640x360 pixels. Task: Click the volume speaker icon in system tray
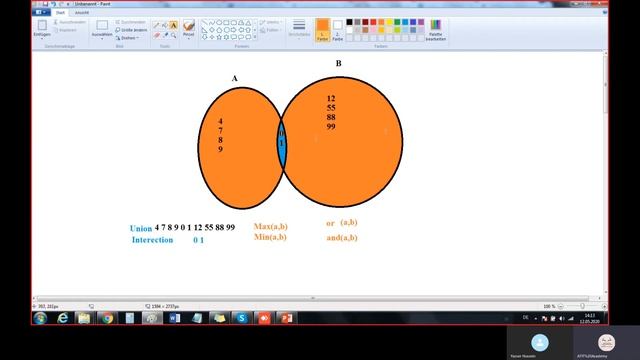[562, 318]
